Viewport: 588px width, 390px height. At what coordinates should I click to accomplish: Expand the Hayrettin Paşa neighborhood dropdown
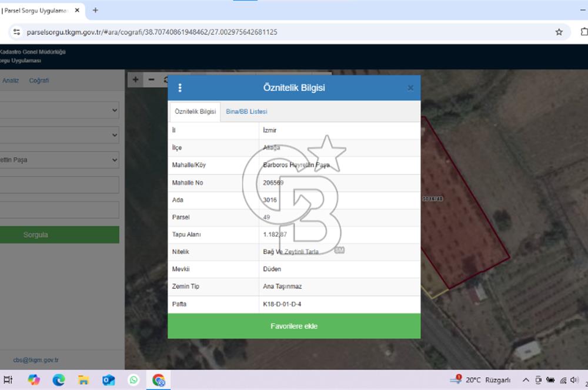click(59, 160)
